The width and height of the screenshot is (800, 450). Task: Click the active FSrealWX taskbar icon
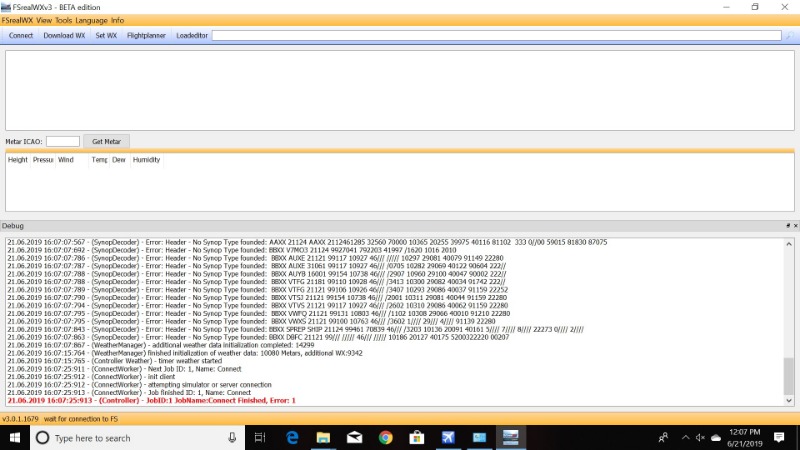click(511, 438)
